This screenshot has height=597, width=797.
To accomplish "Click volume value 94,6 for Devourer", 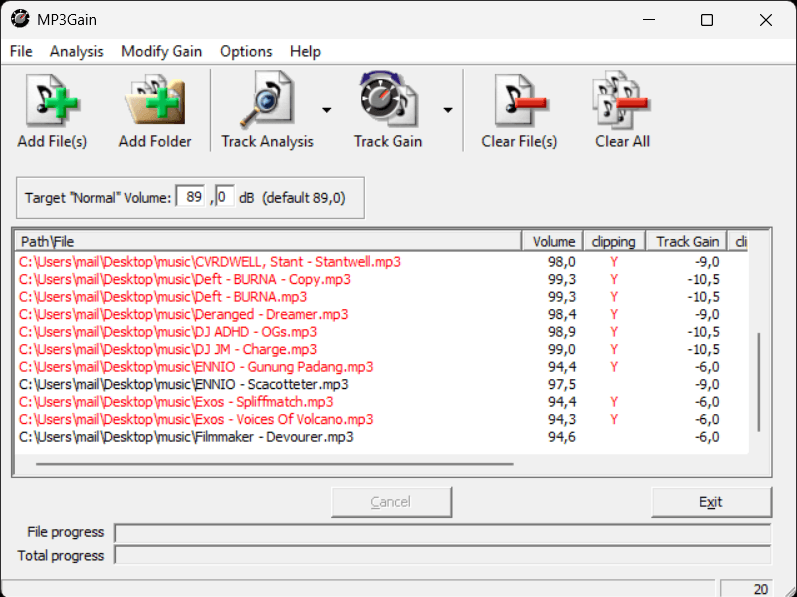I will pos(562,437).
